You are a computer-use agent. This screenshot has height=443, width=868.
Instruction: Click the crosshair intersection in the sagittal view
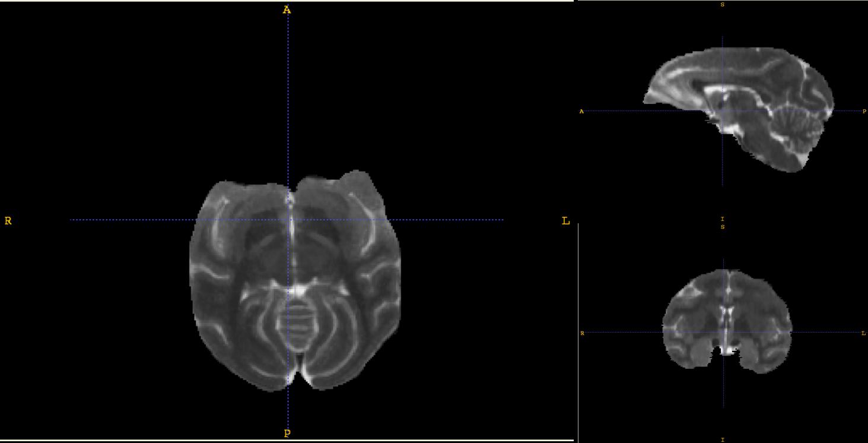(722, 111)
